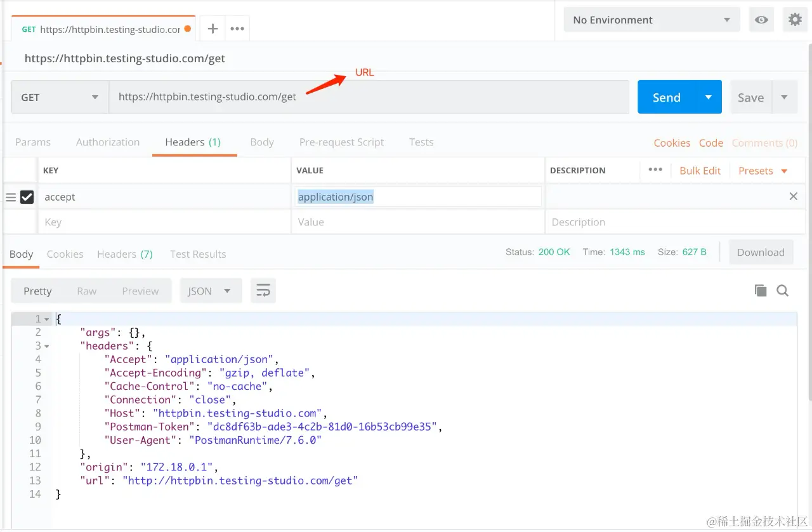
Task: Click the "close" Connection value
Action: click(209, 399)
